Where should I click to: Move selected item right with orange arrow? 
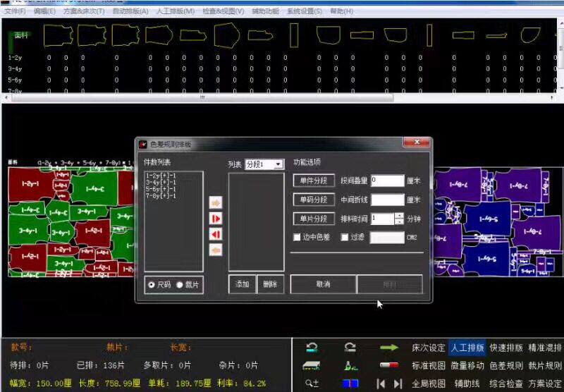[216, 202]
